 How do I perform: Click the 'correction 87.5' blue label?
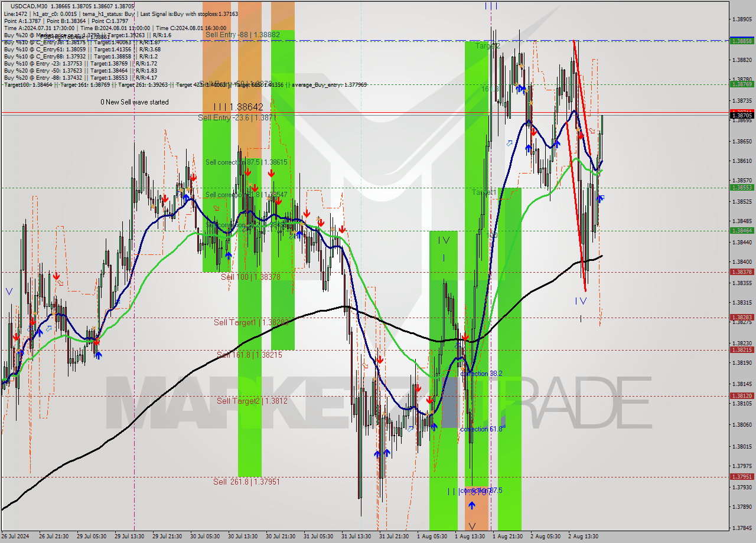481,490
